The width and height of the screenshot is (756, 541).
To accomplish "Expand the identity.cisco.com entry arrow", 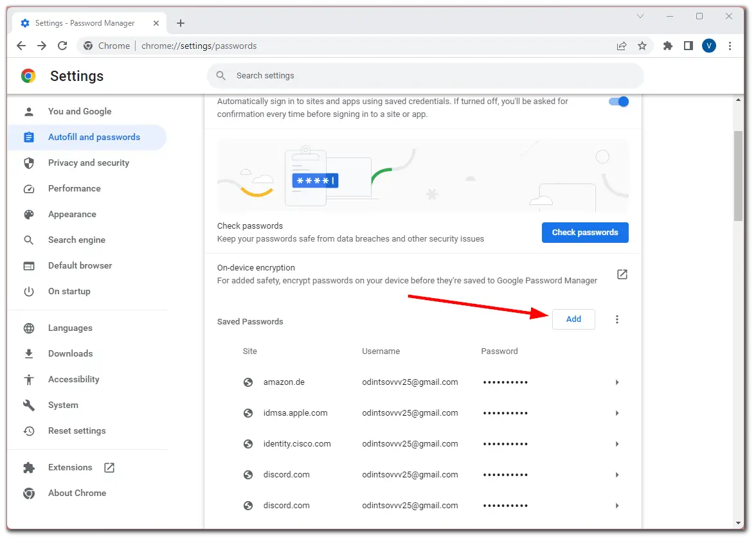I will coord(616,444).
